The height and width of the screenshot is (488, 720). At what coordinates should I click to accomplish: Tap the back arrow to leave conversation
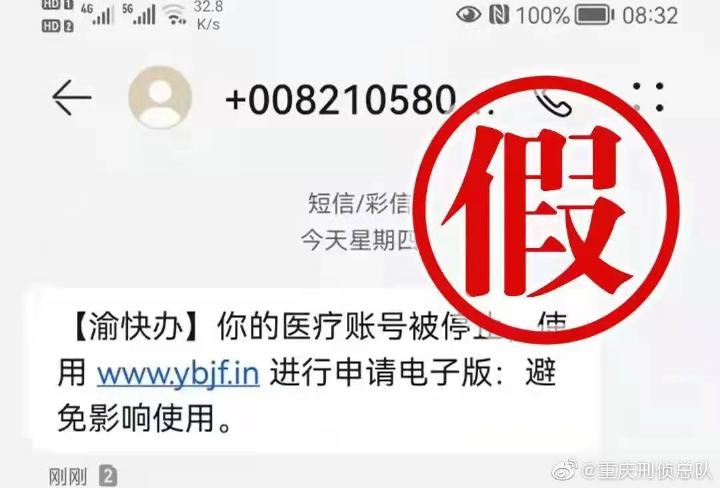[72, 97]
